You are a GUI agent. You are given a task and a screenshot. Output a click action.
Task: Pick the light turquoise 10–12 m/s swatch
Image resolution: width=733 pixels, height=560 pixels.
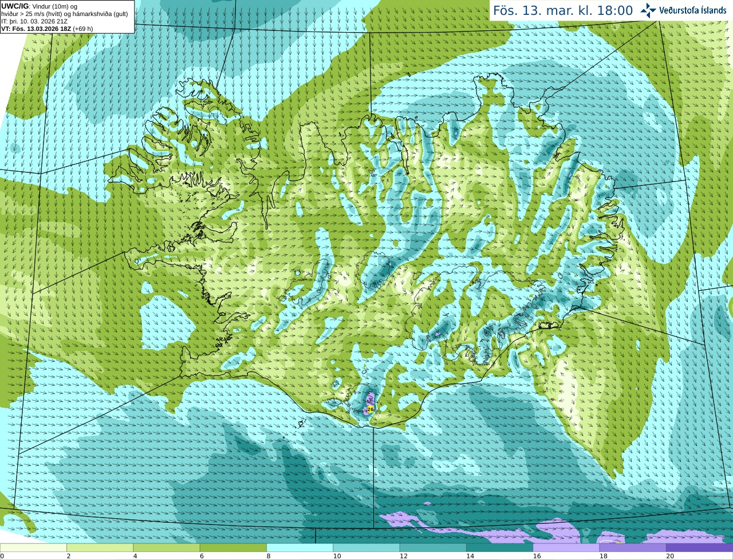tap(366, 548)
